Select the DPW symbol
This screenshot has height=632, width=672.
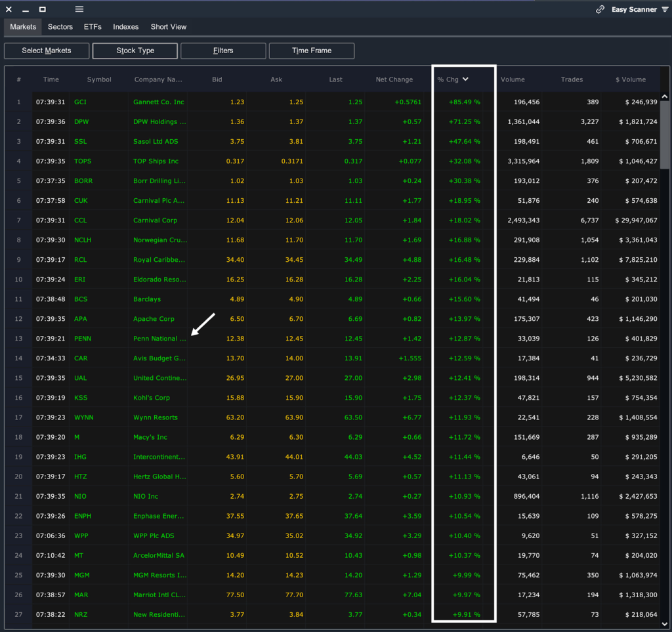click(81, 121)
